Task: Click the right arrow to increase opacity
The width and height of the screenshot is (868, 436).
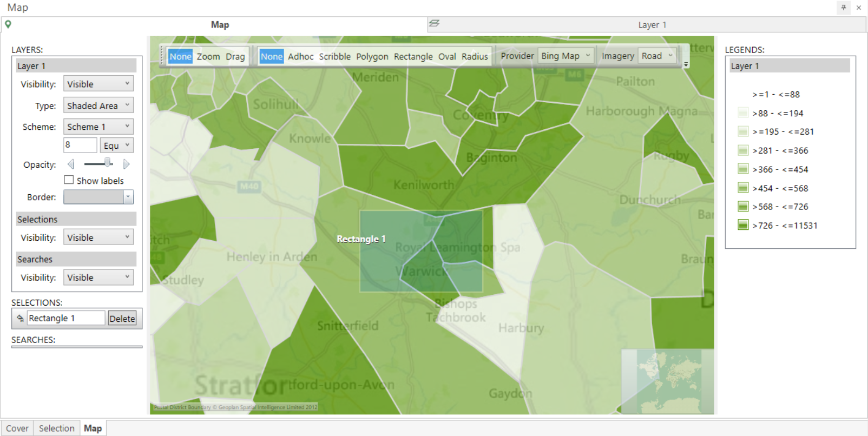Action: (126, 164)
